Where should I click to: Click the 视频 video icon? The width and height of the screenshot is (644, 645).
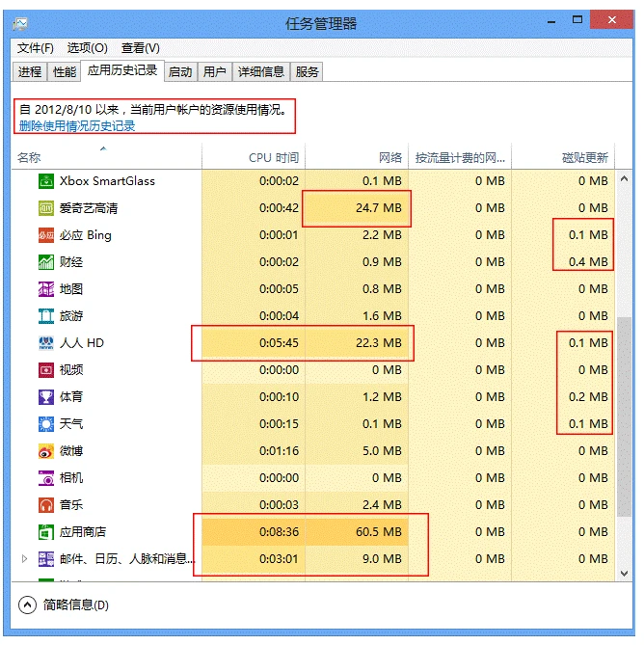(x=46, y=370)
